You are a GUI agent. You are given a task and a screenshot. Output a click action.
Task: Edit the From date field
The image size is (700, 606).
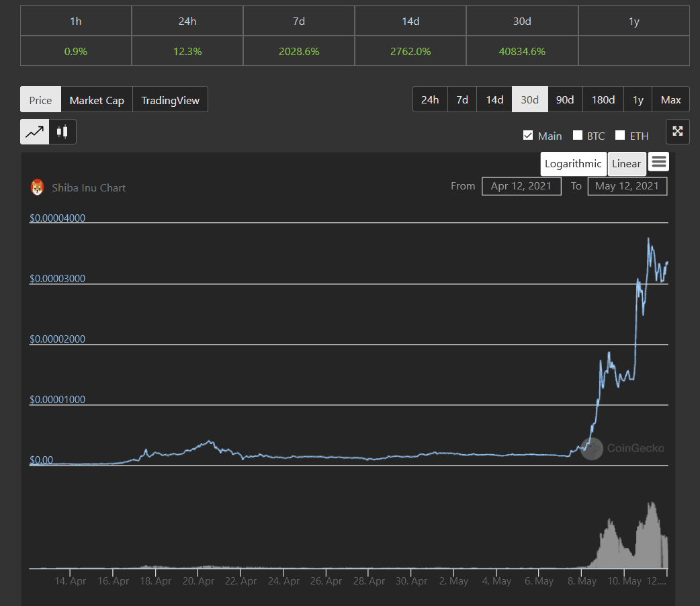pos(521,186)
